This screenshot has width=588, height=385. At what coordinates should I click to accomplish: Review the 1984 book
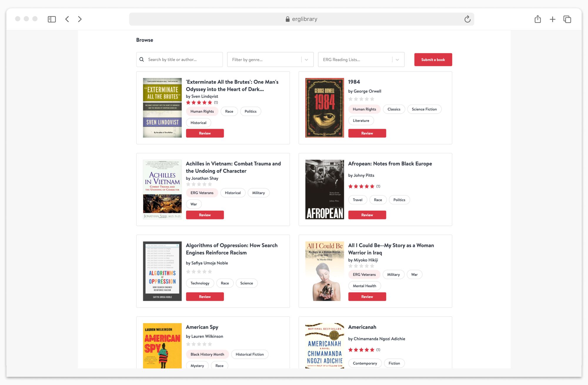367,133
